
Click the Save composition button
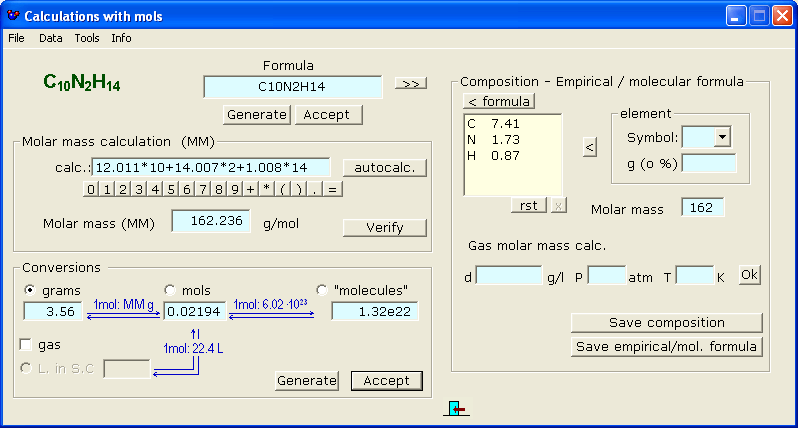pyautogui.click(x=667, y=323)
